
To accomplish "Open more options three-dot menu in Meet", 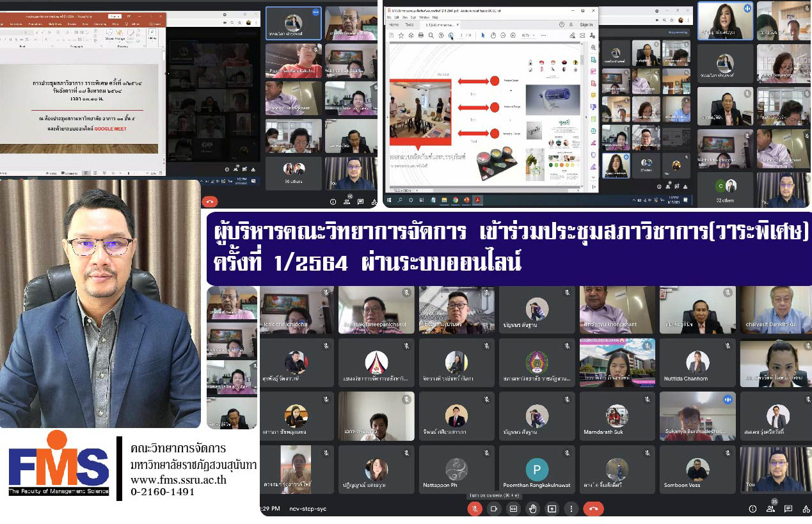I will coord(571,509).
